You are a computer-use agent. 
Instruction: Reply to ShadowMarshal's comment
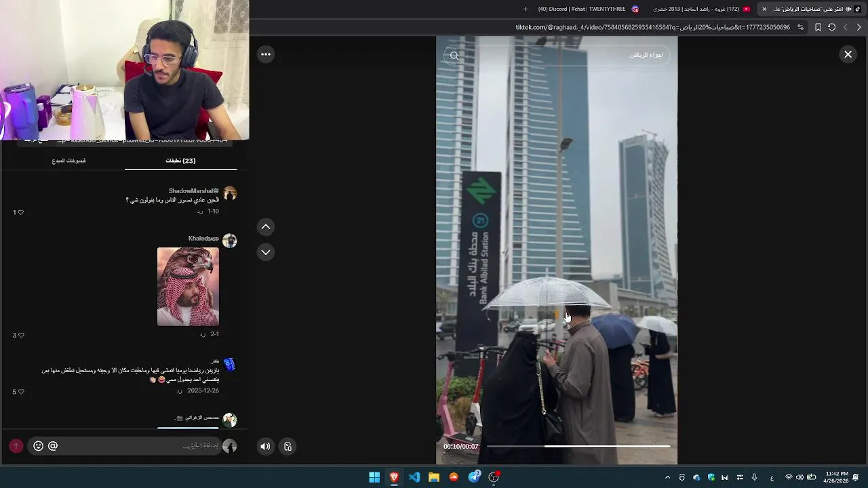(200, 211)
